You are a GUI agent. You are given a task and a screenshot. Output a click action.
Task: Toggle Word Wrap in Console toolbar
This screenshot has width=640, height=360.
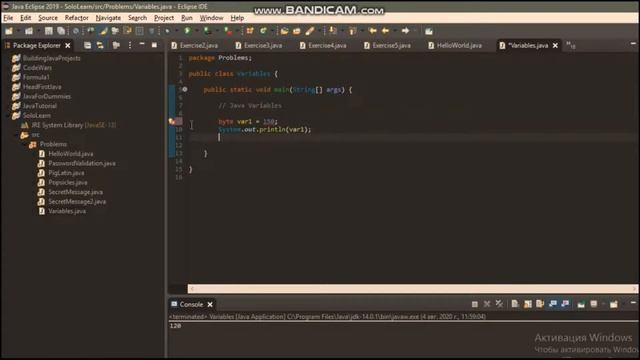(540, 304)
